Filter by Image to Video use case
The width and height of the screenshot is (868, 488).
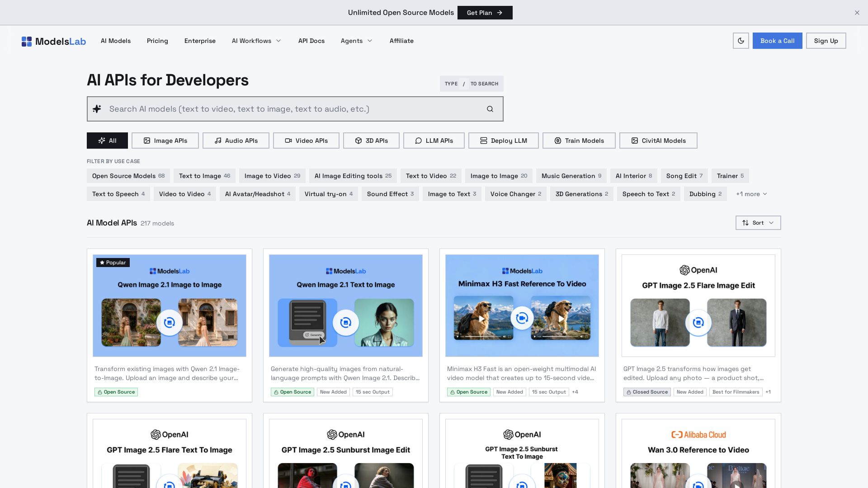(x=272, y=176)
